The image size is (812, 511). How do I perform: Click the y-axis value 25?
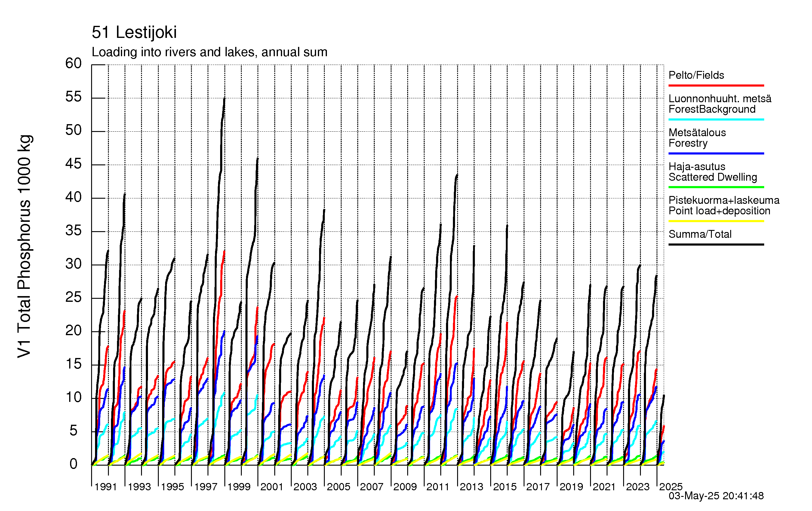[x=73, y=297]
